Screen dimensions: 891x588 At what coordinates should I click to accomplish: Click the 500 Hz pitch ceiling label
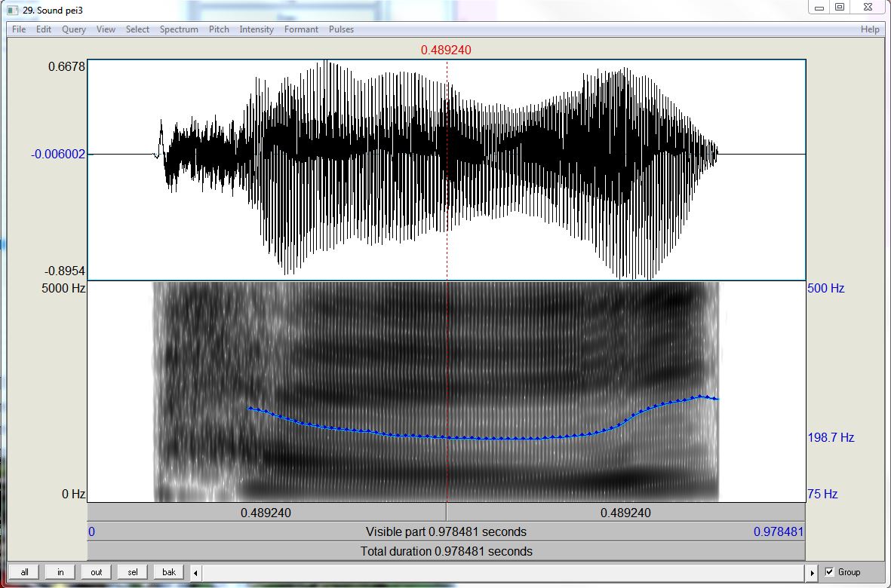pyautogui.click(x=825, y=288)
